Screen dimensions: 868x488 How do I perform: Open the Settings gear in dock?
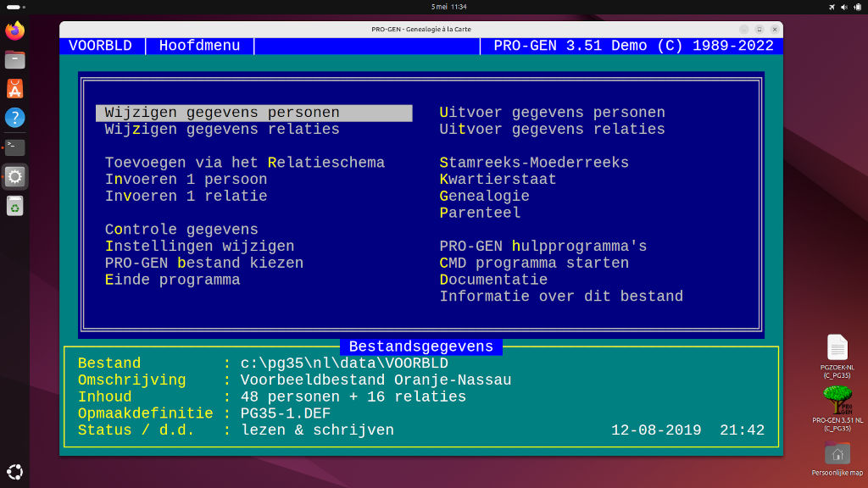pos(15,176)
